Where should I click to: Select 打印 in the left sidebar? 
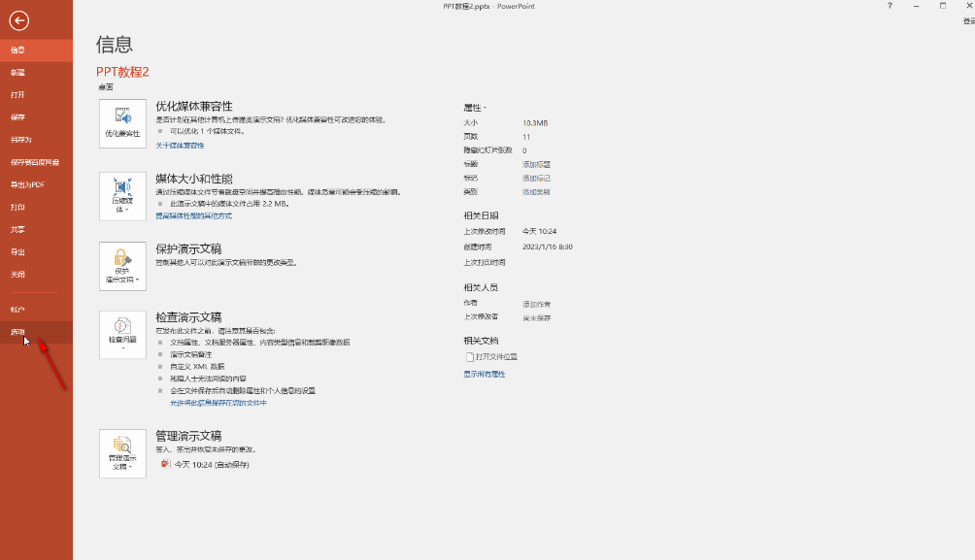tap(17, 207)
